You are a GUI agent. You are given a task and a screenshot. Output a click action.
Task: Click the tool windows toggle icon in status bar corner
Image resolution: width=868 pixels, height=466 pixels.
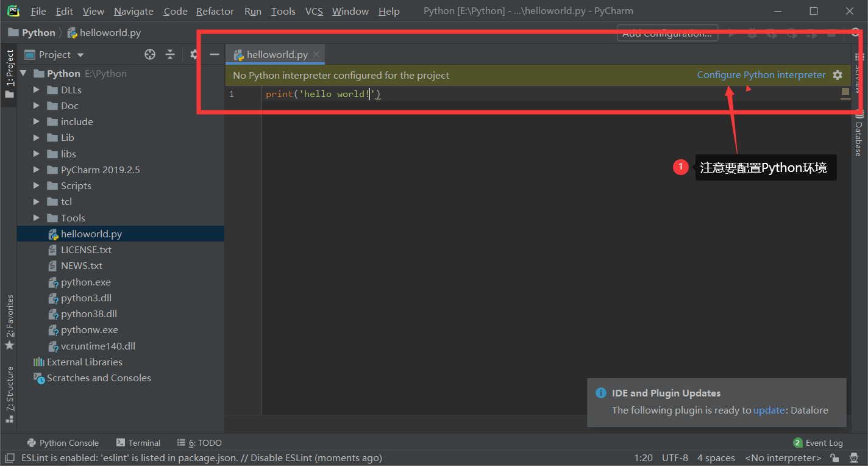pyautogui.click(x=9, y=457)
